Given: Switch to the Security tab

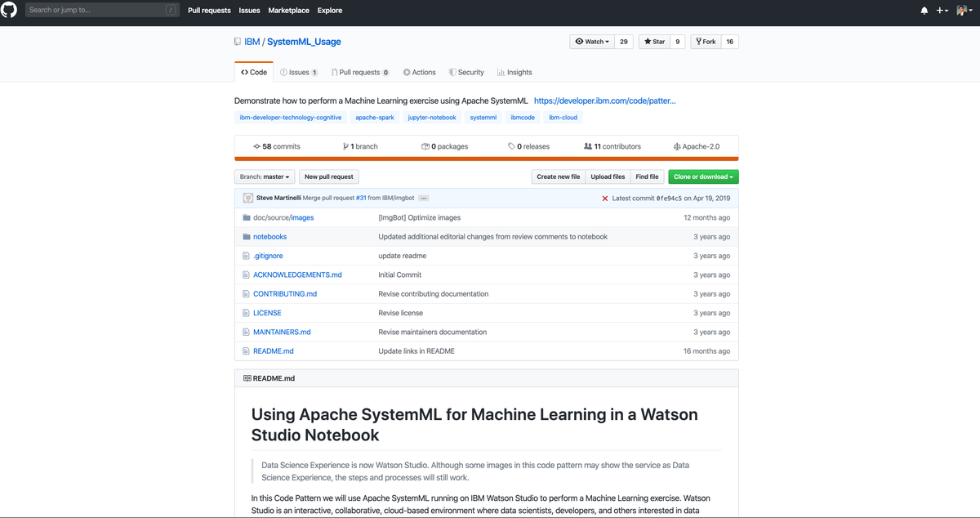Looking at the screenshot, I should point(466,72).
